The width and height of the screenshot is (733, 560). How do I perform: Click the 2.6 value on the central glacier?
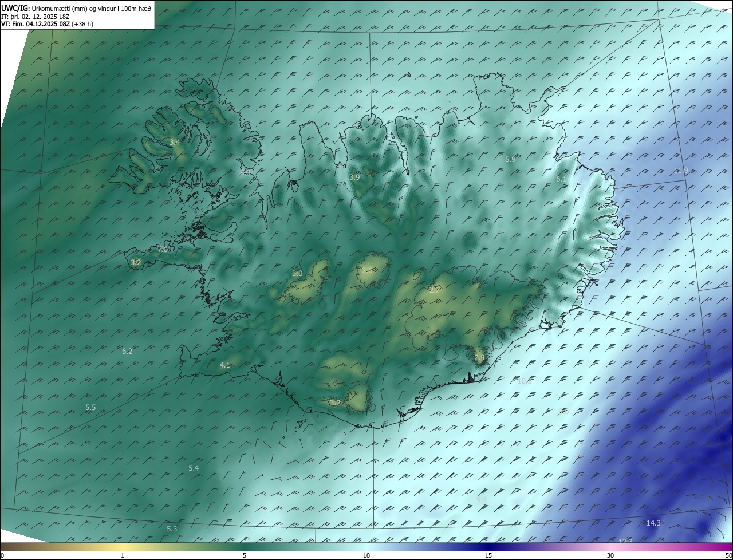(367, 270)
